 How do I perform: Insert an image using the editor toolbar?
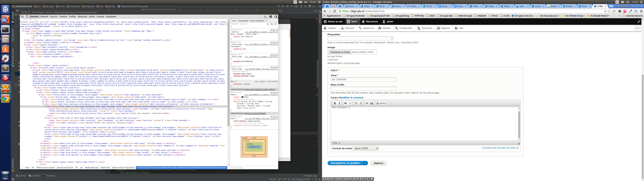point(372,103)
